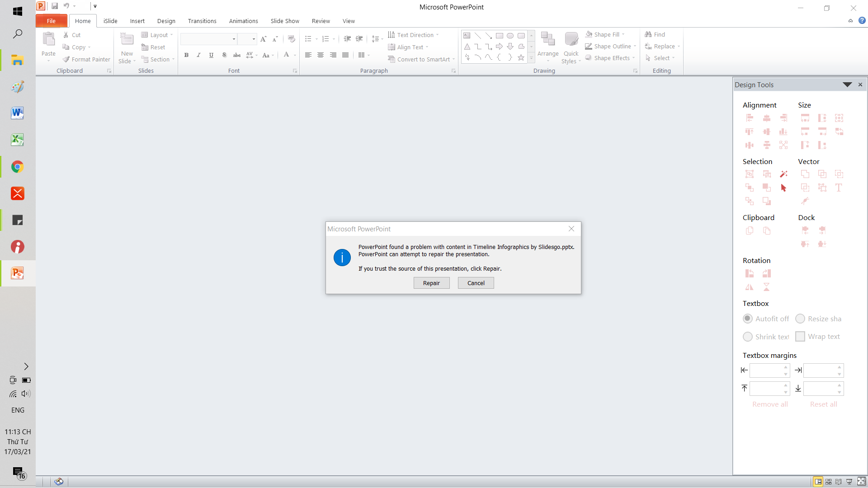Click the Remove all link
Viewport: 868px width, 488px height.
pyautogui.click(x=770, y=404)
